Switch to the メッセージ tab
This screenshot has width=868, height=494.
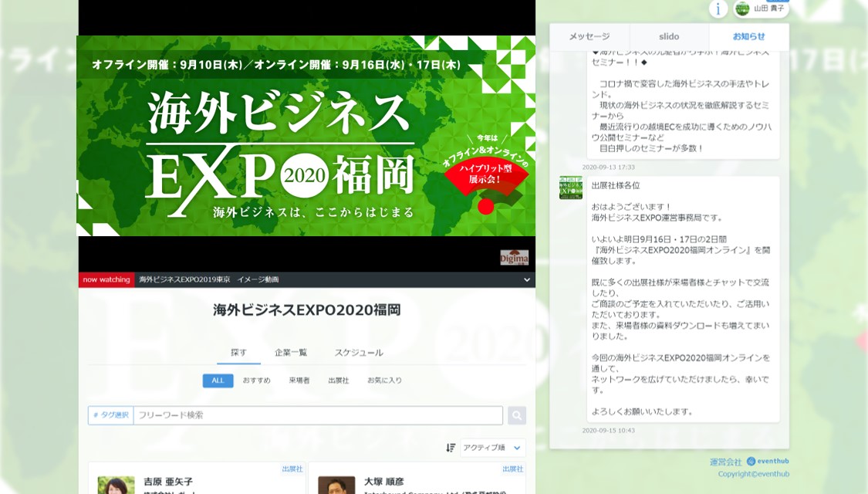[x=589, y=36]
